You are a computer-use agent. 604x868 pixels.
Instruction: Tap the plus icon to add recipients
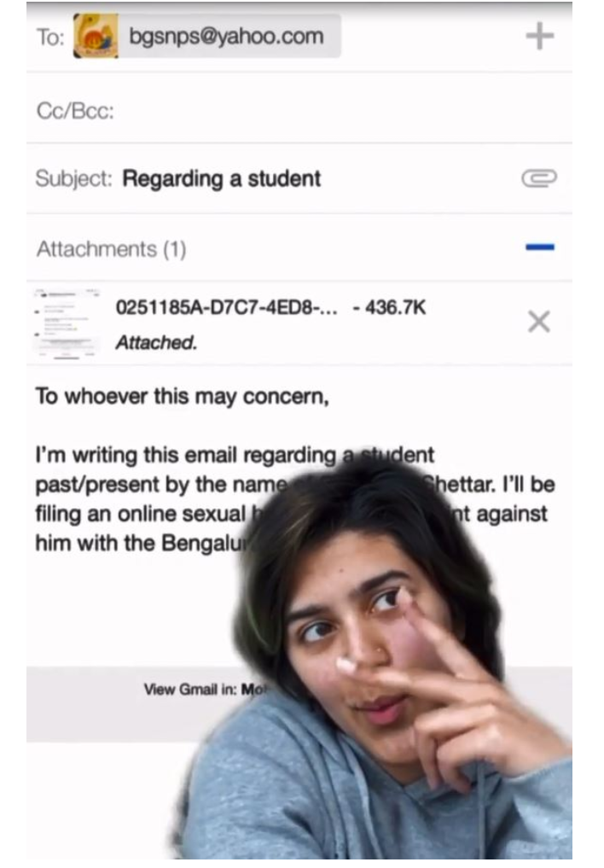coord(539,37)
